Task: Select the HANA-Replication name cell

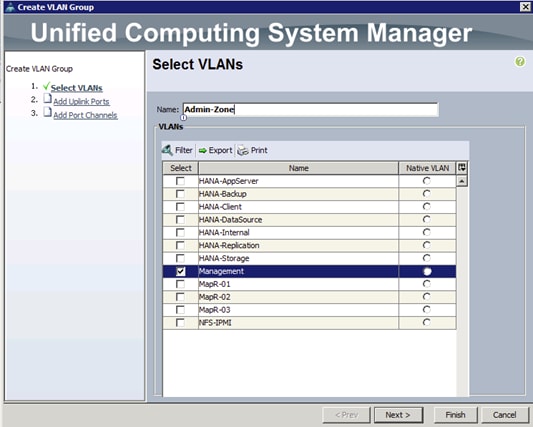Action: coord(298,245)
